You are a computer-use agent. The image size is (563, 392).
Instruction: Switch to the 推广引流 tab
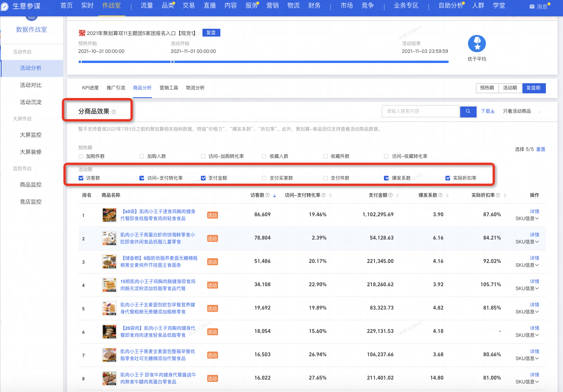[116, 88]
